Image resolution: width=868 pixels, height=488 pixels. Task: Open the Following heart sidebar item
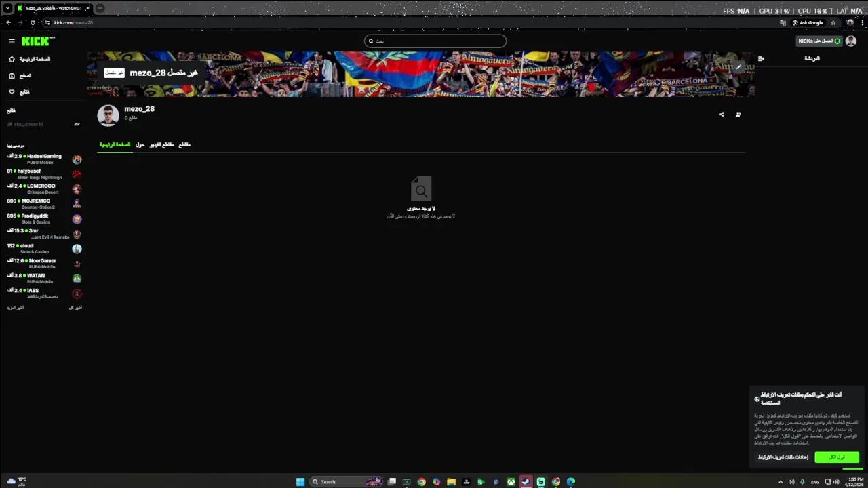(x=19, y=92)
